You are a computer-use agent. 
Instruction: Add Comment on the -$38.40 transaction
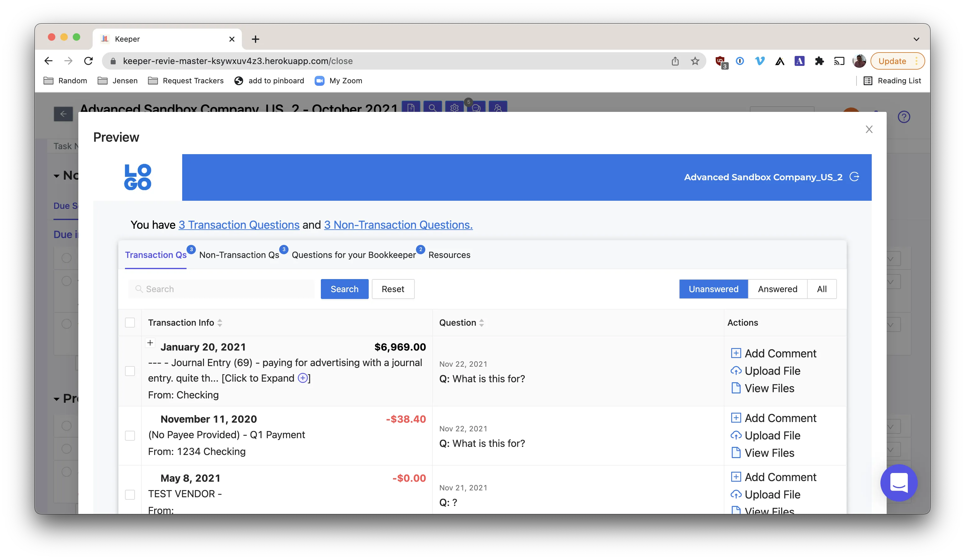tap(773, 418)
